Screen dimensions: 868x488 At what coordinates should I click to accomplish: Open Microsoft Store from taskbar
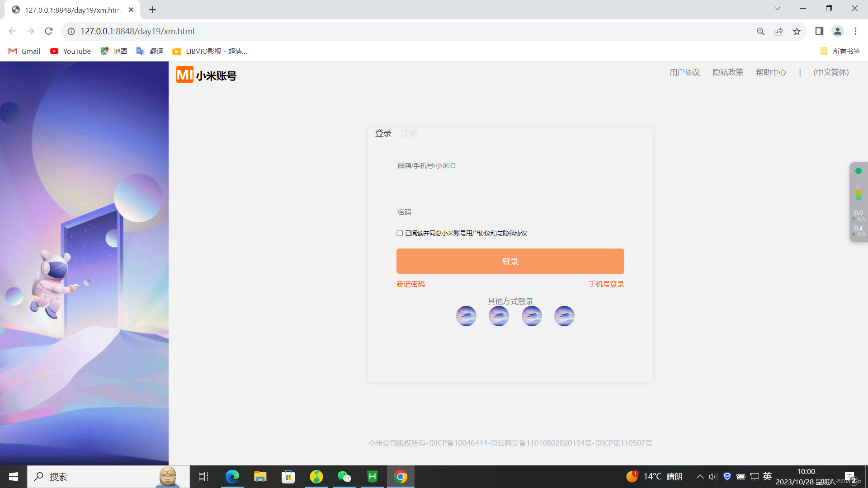point(288,477)
